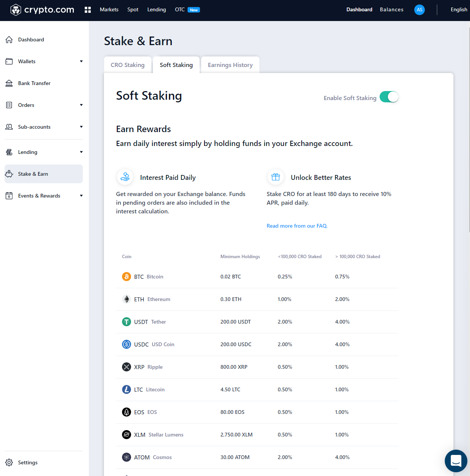Click the USD Coin icon
This screenshot has height=476, width=470.
click(x=127, y=344)
